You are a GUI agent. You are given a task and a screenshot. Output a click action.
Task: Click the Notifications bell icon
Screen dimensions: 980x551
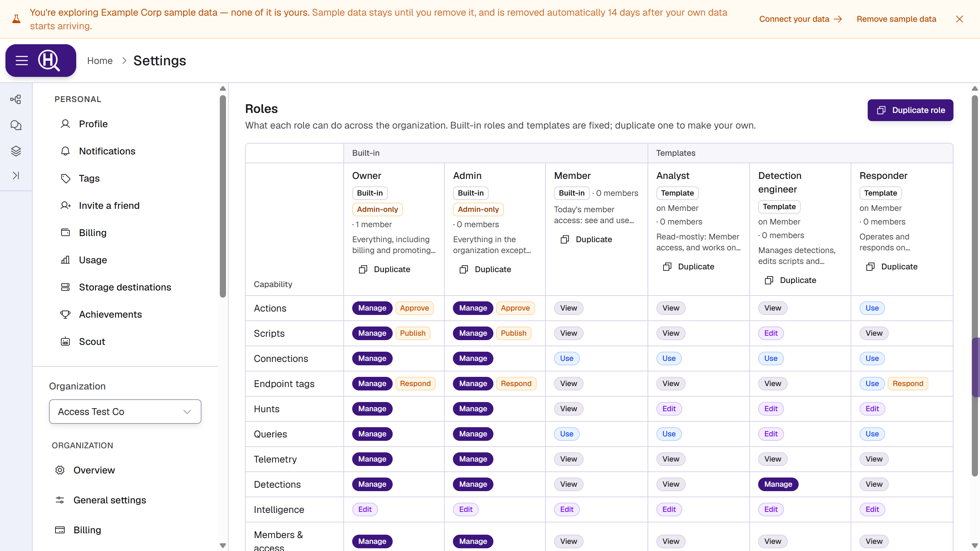click(x=65, y=151)
